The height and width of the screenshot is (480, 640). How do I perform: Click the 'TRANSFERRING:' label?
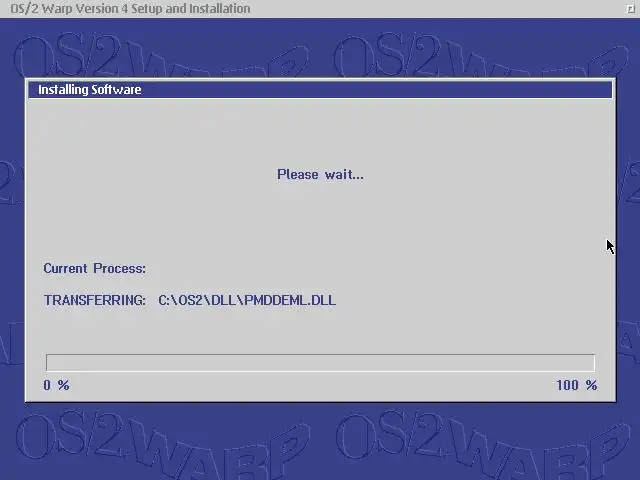pos(95,300)
